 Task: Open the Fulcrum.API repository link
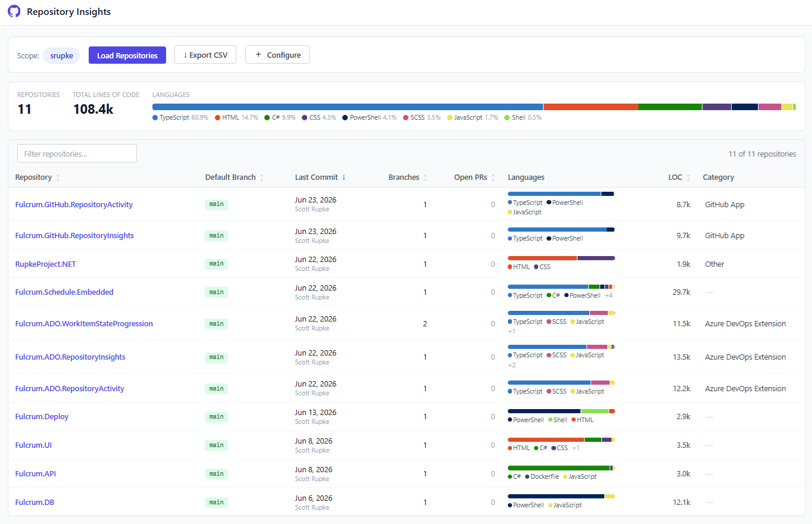pos(35,473)
